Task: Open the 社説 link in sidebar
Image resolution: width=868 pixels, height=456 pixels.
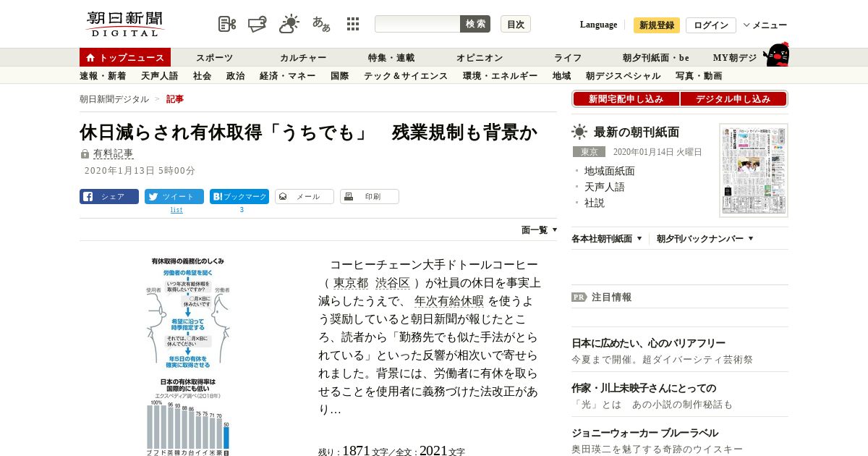Action: (x=594, y=203)
